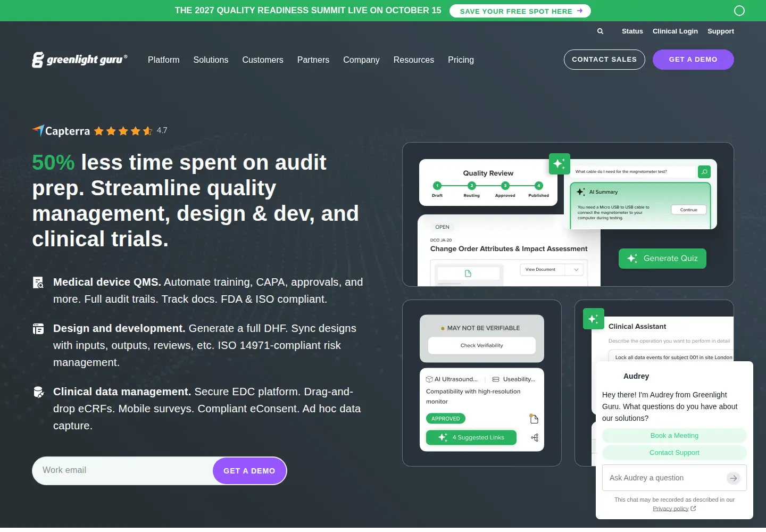
Task: Click the green search icon in AI query box
Action: 704,172
